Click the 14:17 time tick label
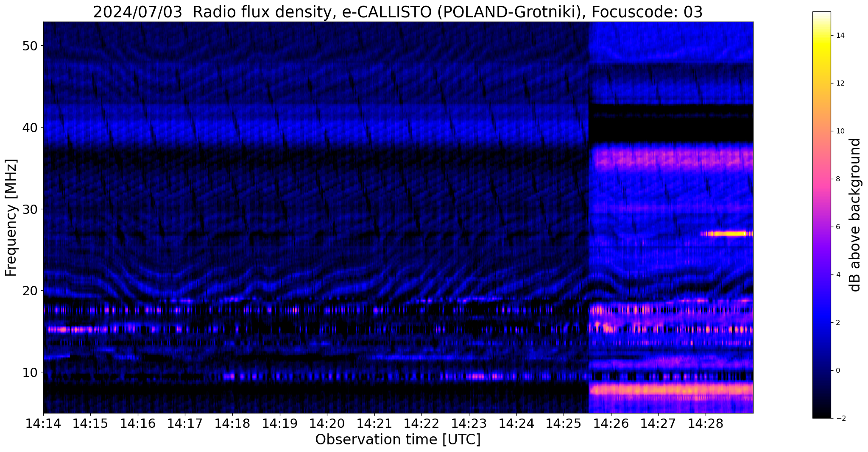This screenshot has height=452, width=868. click(x=185, y=423)
